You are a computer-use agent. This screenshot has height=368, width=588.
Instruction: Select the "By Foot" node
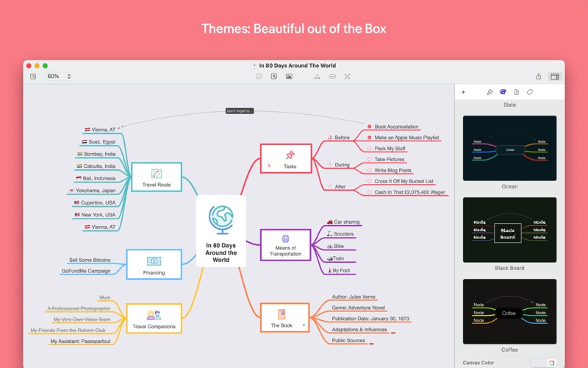tap(339, 270)
